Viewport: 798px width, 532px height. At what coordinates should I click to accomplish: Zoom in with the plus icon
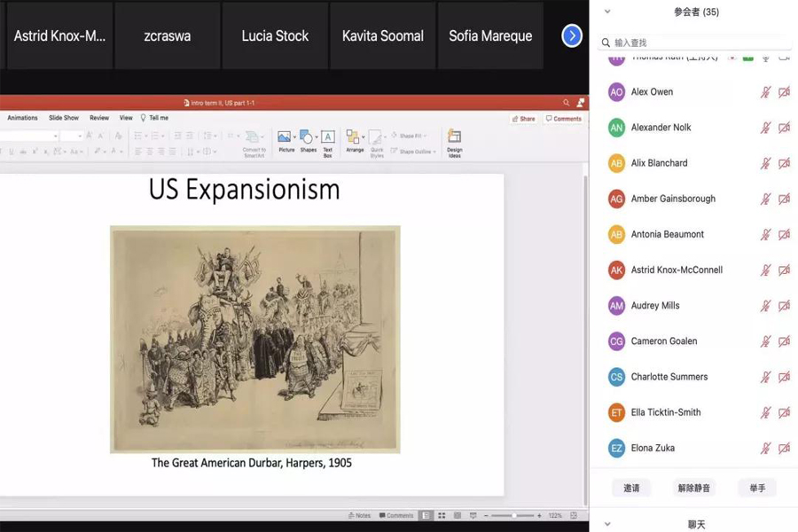tap(539, 516)
